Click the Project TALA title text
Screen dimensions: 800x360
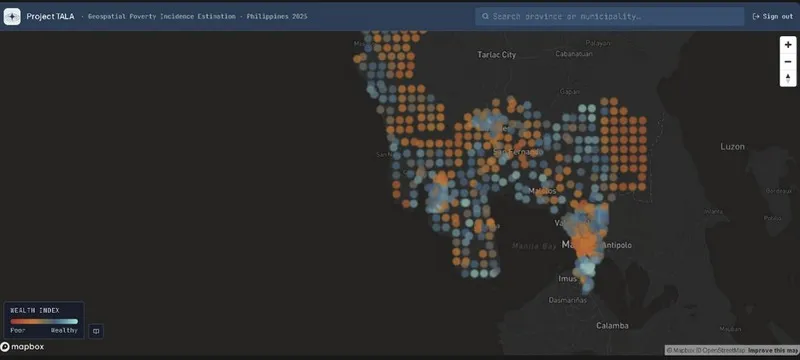pos(50,16)
